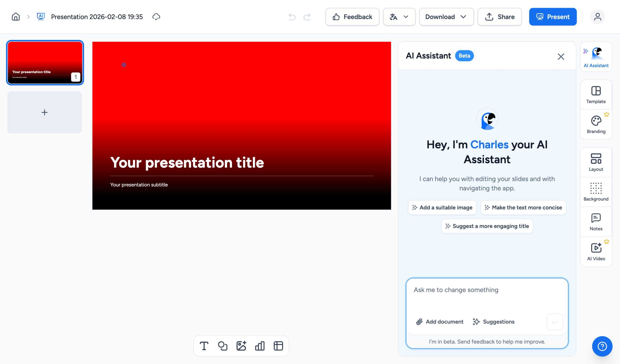620x364 pixels.
Task: Select the Text insertion tool
Action: (204, 346)
